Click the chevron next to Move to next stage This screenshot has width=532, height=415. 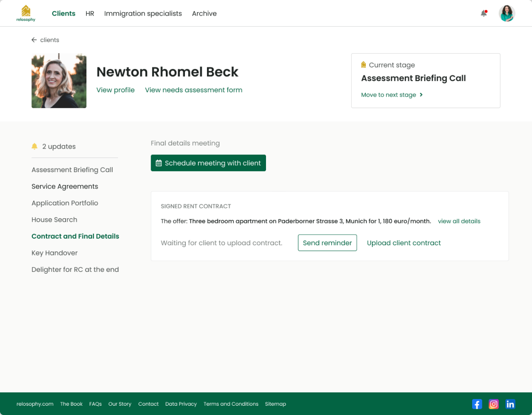[x=421, y=95]
